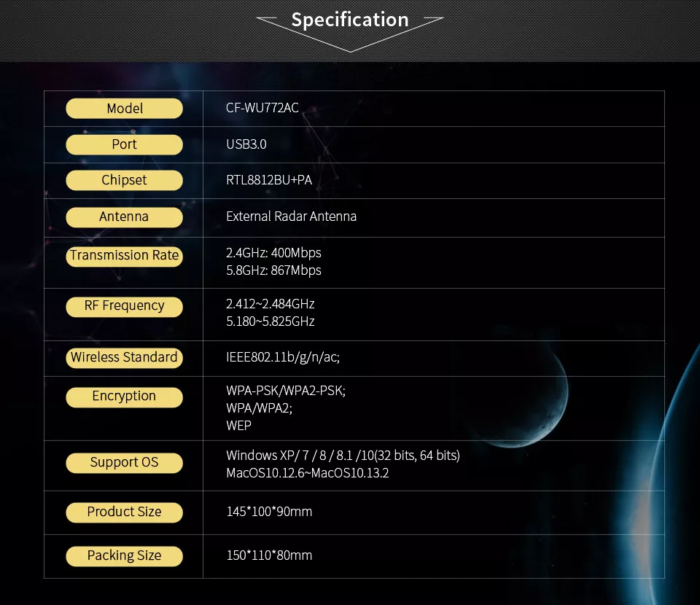The width and height of the screenshot is (700, 605).
Task: Click the Chipset label badge
Action: 124,180
